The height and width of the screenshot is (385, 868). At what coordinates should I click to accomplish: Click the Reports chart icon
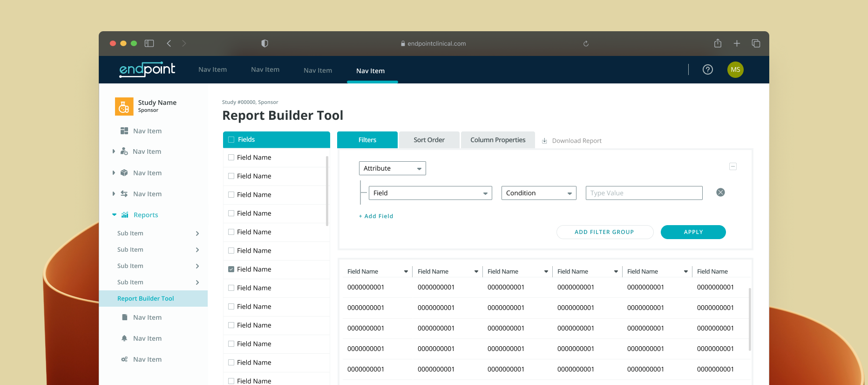click(125, 215)
